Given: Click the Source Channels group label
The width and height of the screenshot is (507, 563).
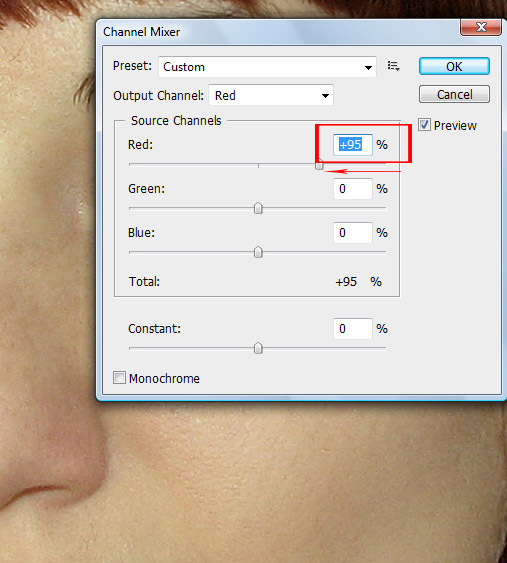Looking at the screenshot, I should click(x=176, y=121).
